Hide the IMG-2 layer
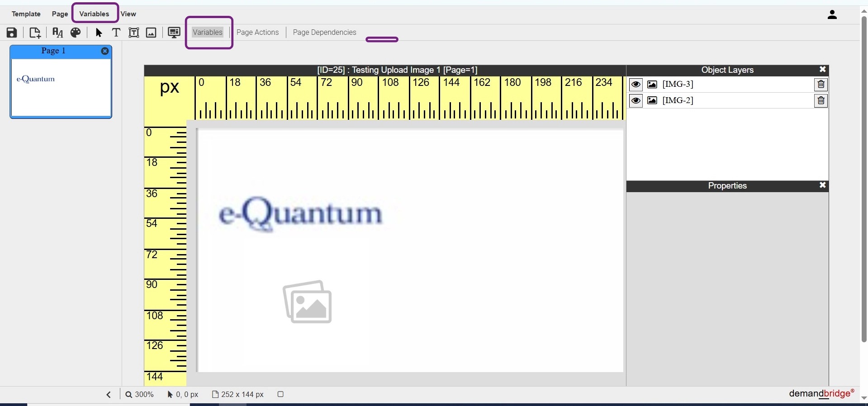The height and width of the screenshot is (406, 868). (x=636, y=100)
